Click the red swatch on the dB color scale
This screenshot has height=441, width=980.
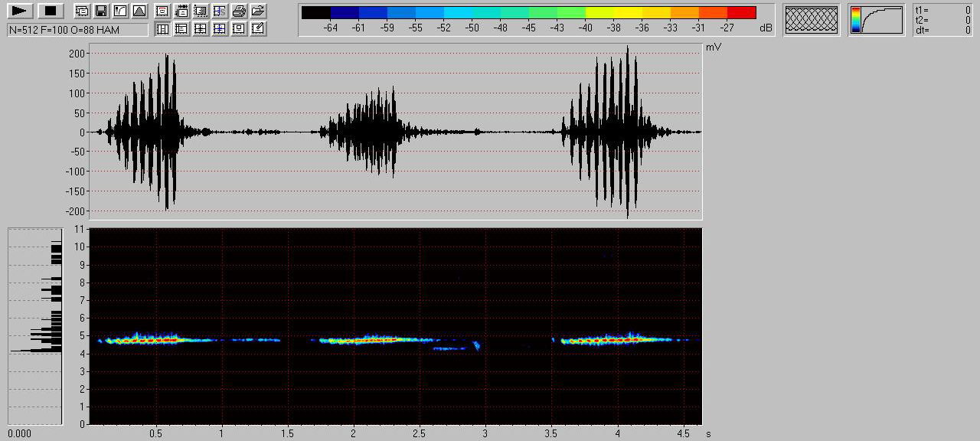pyautogui.click(x=741, y=12)
